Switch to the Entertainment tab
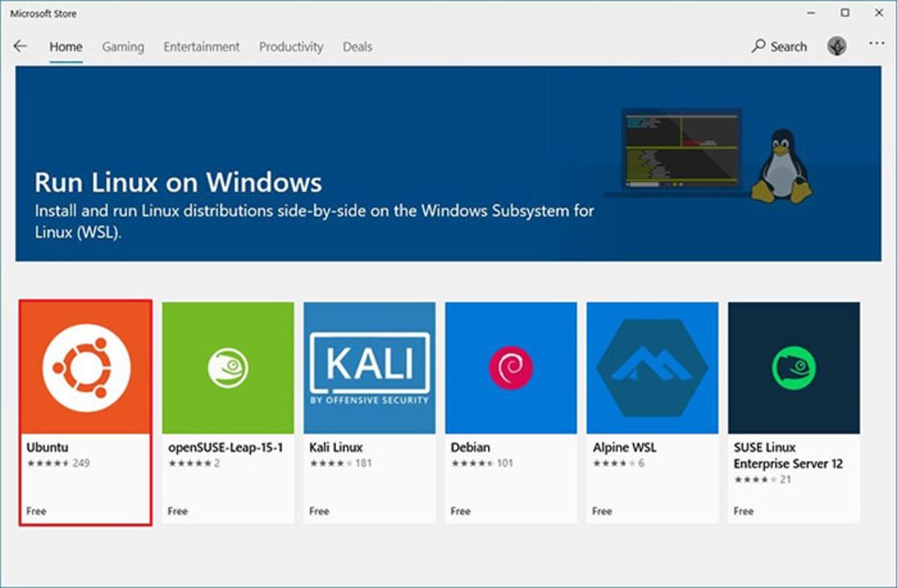 (x=201, y=47)
